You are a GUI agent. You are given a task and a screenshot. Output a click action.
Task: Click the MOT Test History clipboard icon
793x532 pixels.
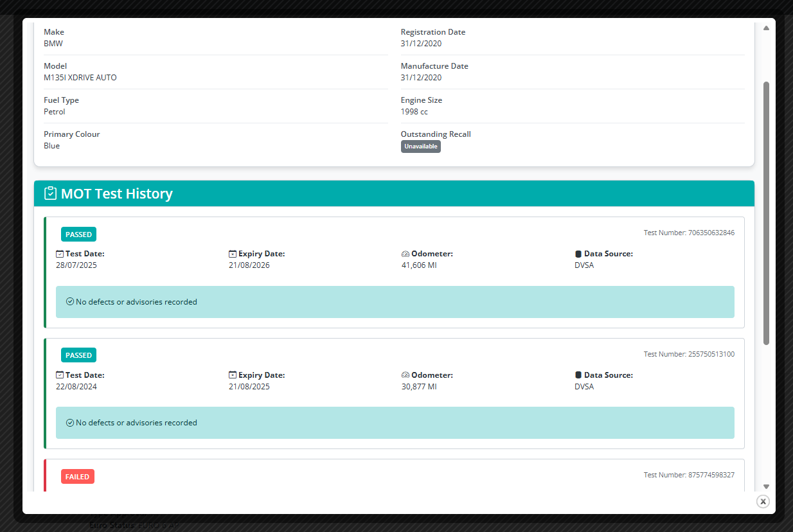(50, 193)
